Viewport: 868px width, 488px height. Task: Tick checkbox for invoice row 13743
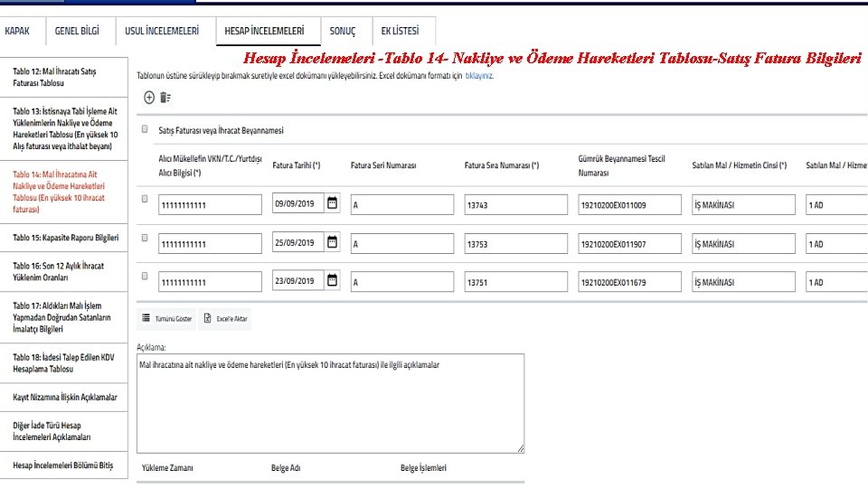[145, 199]
